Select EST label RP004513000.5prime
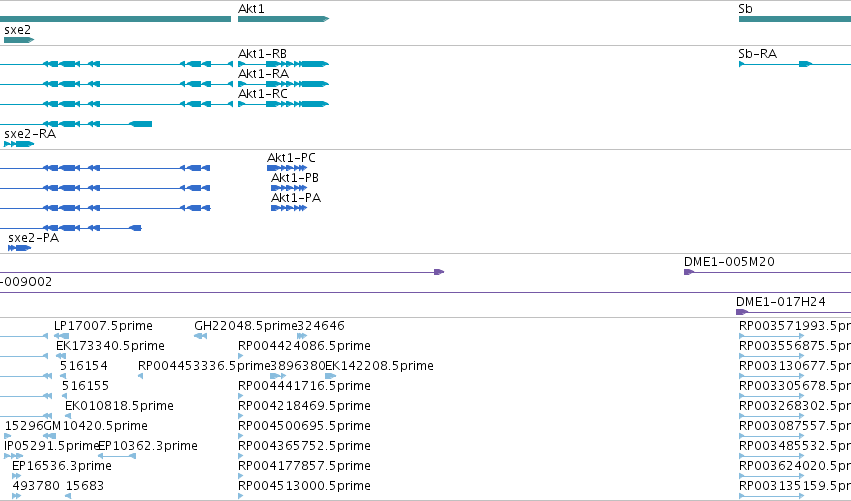Image resolution: width=851 pixels, height=501 pixels. pyautogui.click(x=304, y=486)
